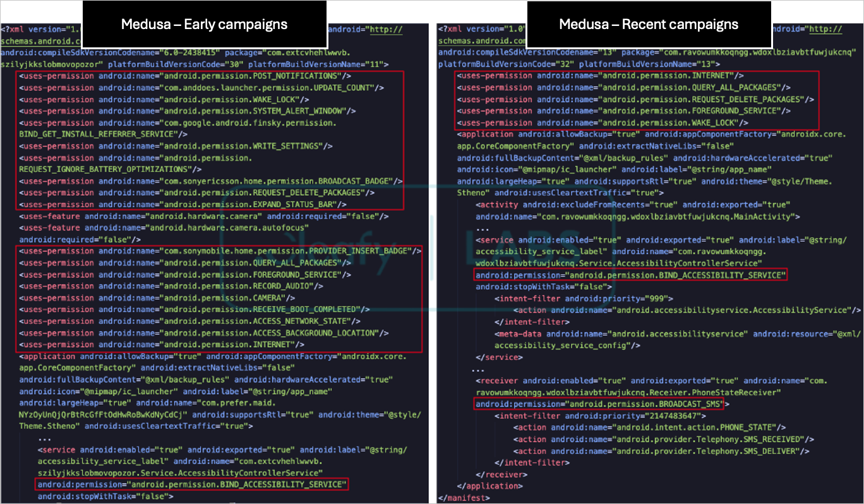864x504 pixels.
Task: Select the closing </receiver> tag
Action: [x=501, y=474]
